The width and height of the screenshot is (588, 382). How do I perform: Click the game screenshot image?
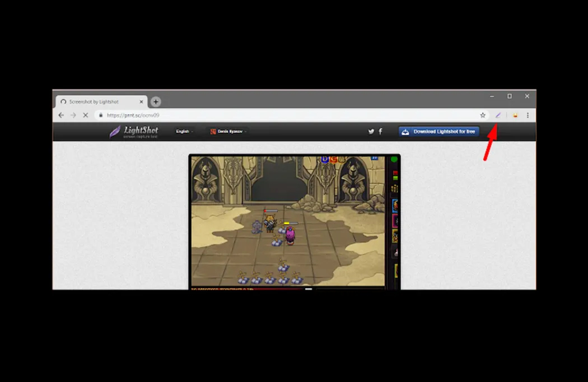(x=295, y=222)
